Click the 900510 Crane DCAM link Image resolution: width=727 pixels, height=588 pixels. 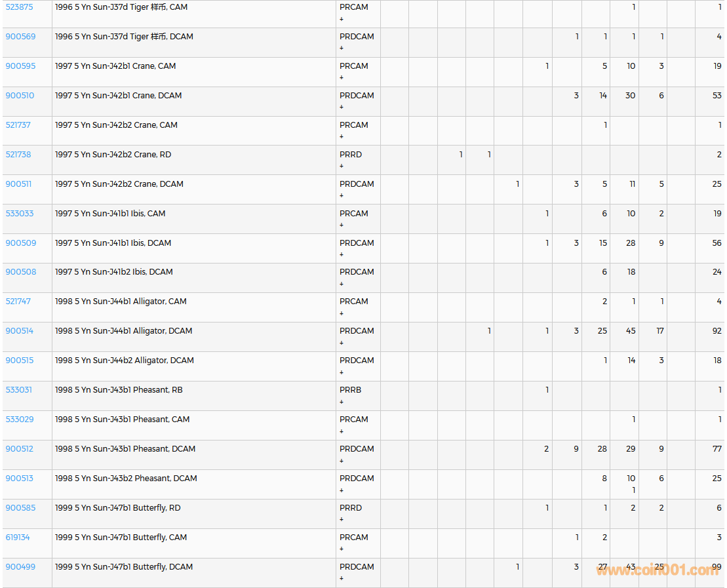20,96
